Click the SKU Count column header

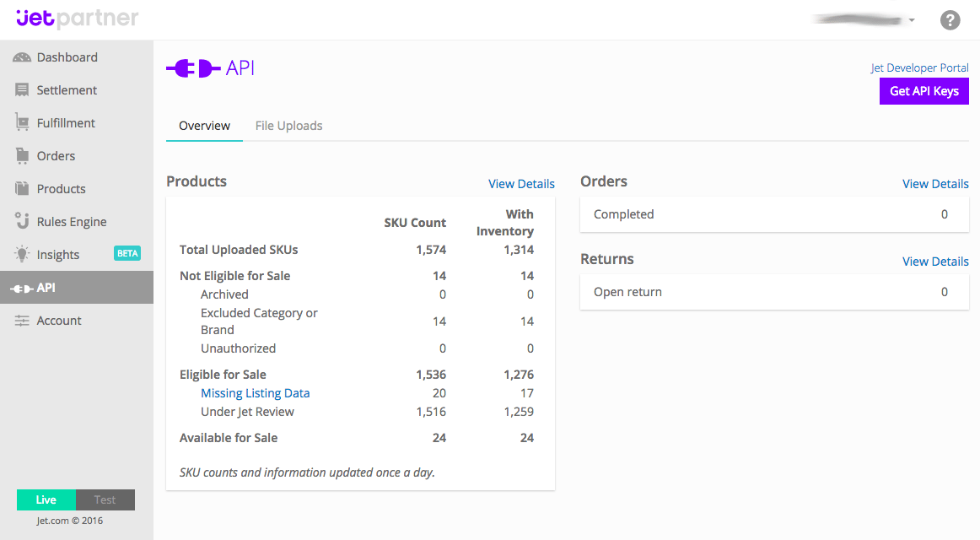coord(415,223)
